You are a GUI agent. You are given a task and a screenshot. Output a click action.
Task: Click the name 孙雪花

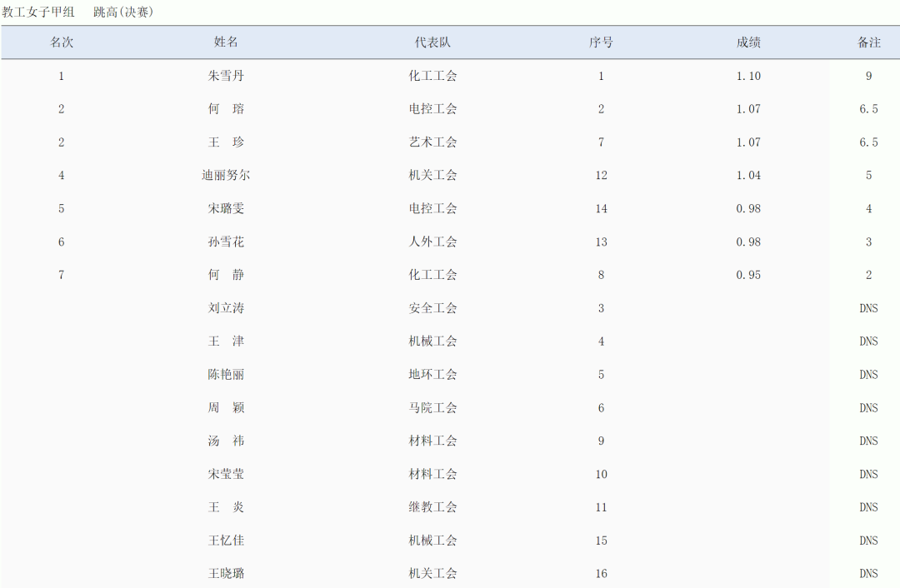coord(226,242)
